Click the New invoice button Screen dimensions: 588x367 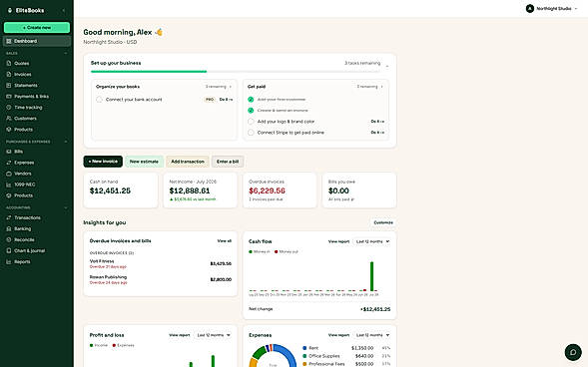point(103,162)
